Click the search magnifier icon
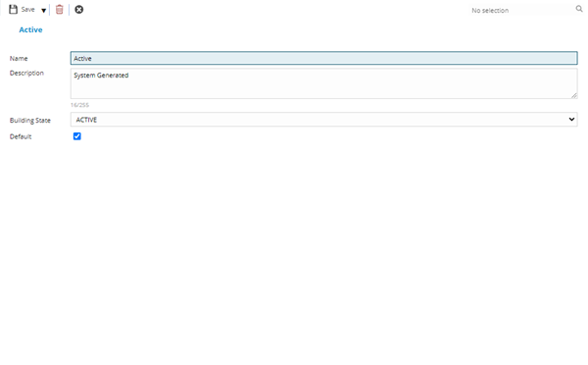This screenshot has height=365, width=588. (579, 9)
